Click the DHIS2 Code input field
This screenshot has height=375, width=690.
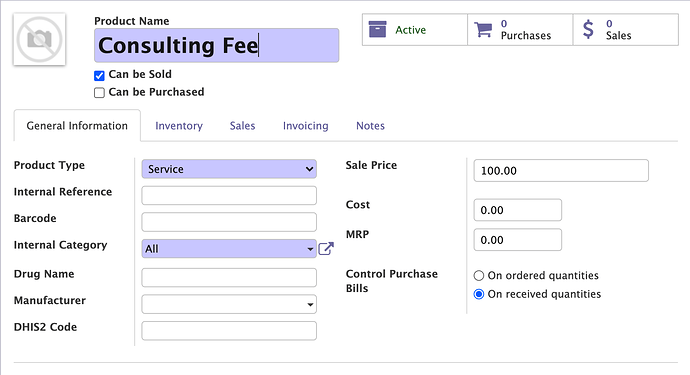tap(229, 331)
